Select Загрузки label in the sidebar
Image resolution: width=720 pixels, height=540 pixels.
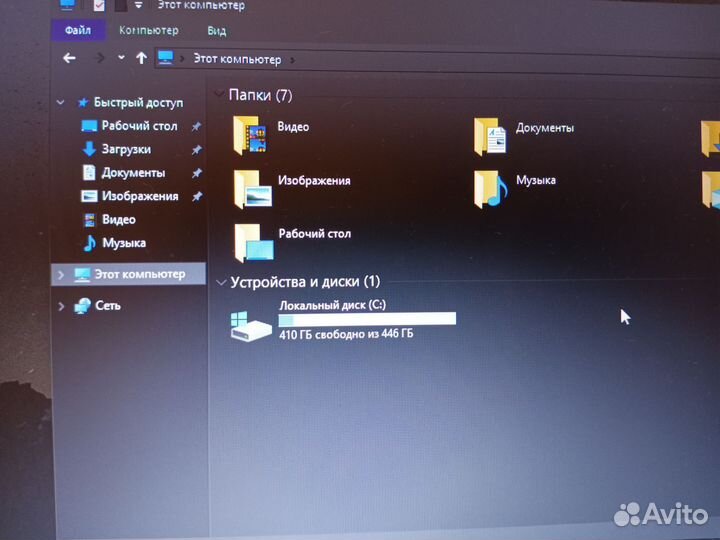tap(126, 149)
